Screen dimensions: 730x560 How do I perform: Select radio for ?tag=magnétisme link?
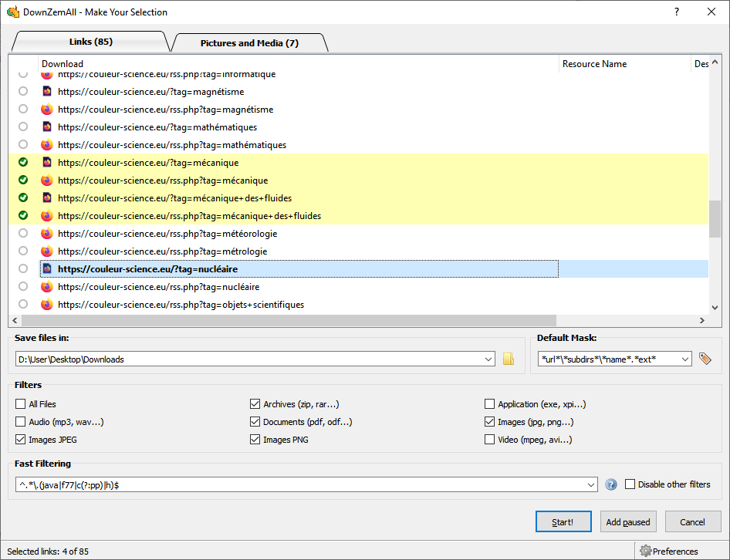point(23,91)
